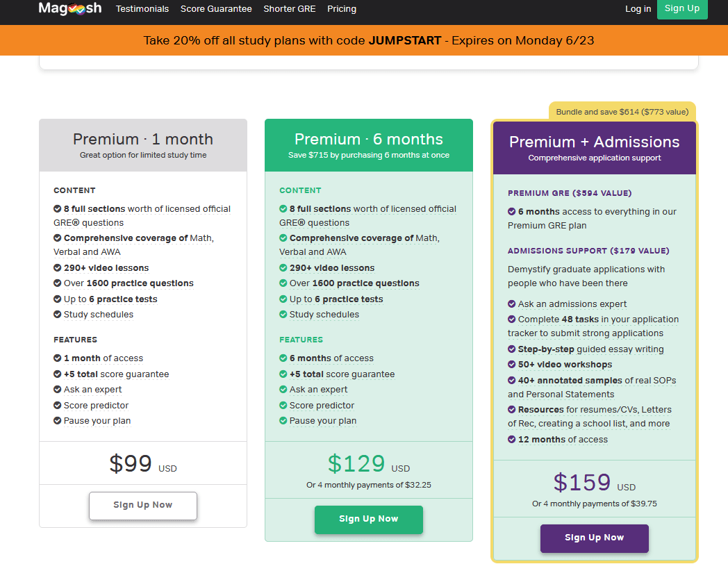Click checkmark icon beside Pause your plan in 1 month plan
728x564 pixels.
(58, 420)
